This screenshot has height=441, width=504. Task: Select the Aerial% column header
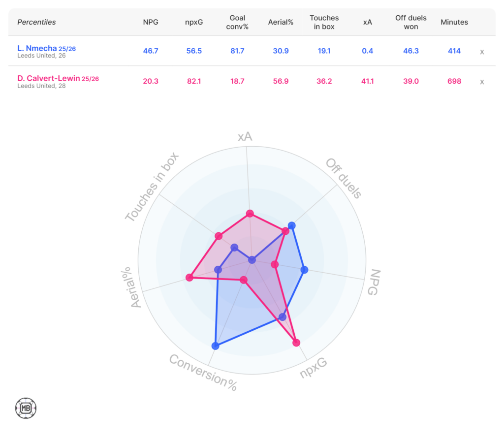(x=281, y=22)
